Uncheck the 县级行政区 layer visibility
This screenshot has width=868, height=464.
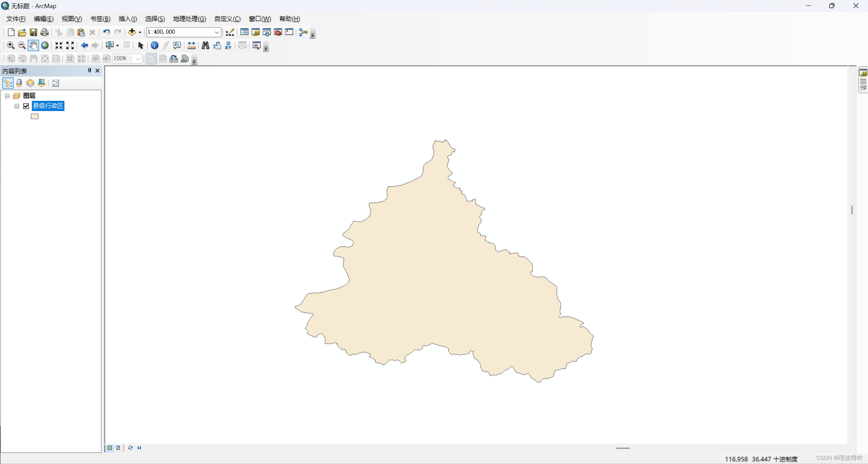coord(26,106)
